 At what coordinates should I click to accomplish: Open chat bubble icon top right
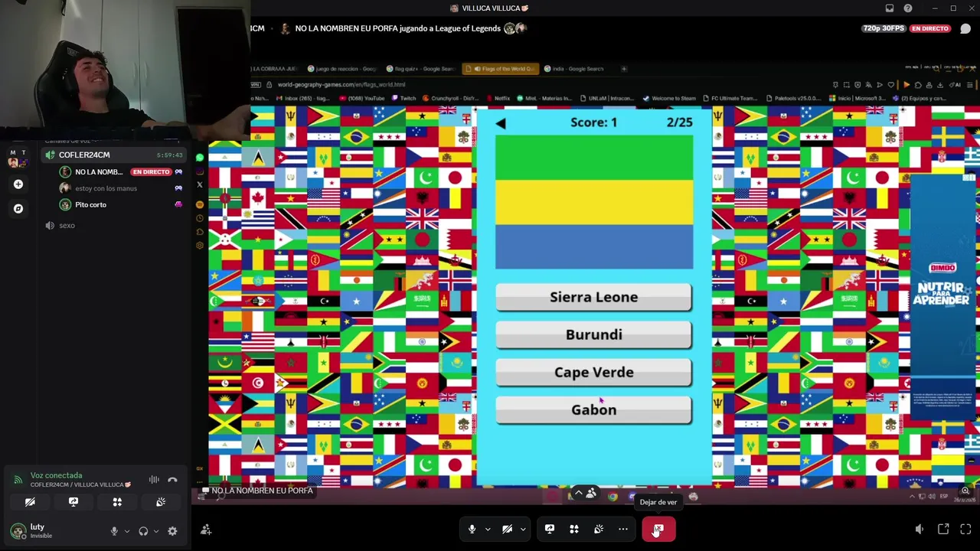click(x=965, y=29)
